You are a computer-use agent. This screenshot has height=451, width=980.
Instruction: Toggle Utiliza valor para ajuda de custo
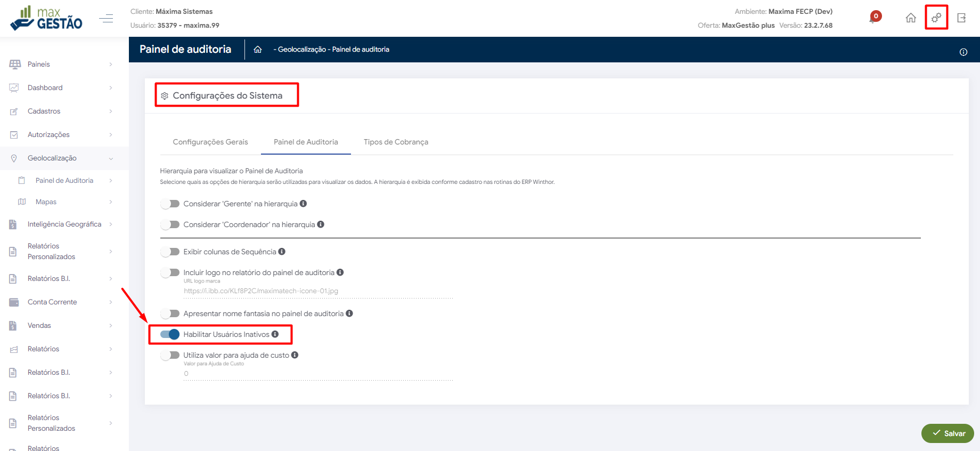[170, 355]
